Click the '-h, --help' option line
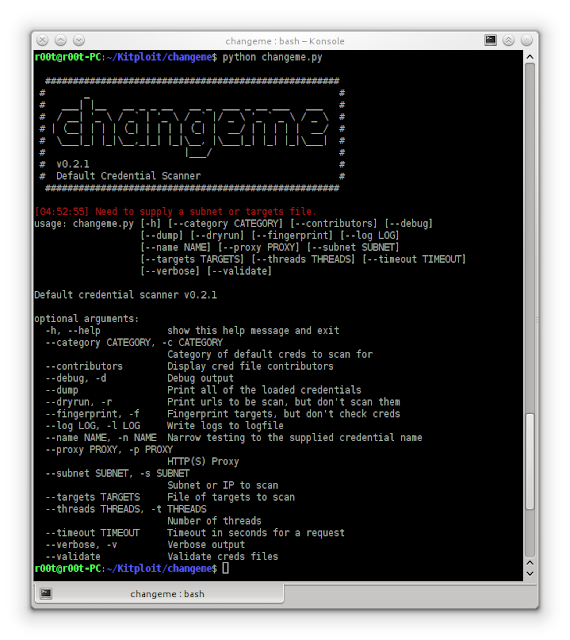The height and width of the screenshot is (640, 570). coord(73,331)
